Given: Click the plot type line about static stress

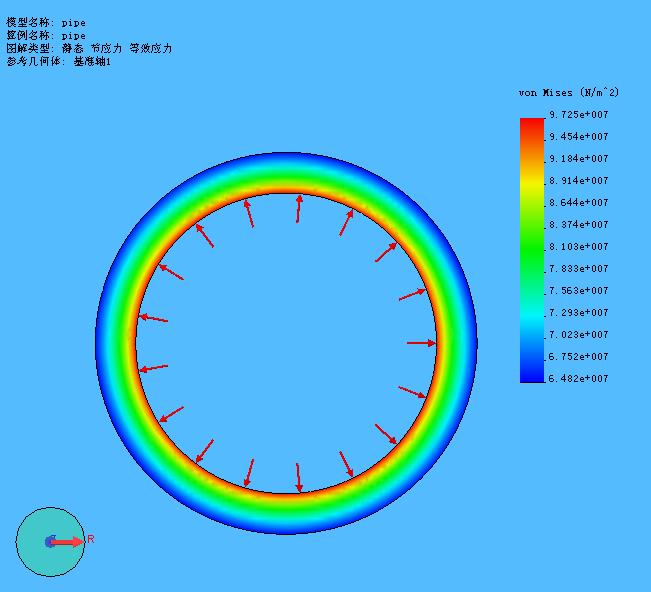Looking at the screenshot, I should point(89,48).
